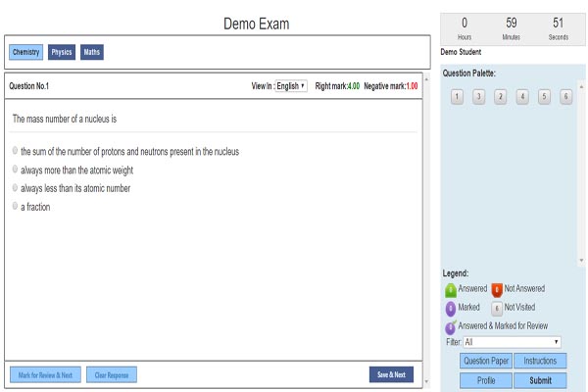Open the View In language dropdown
This screenshot has width=588, height=392.
pos(291,86)
